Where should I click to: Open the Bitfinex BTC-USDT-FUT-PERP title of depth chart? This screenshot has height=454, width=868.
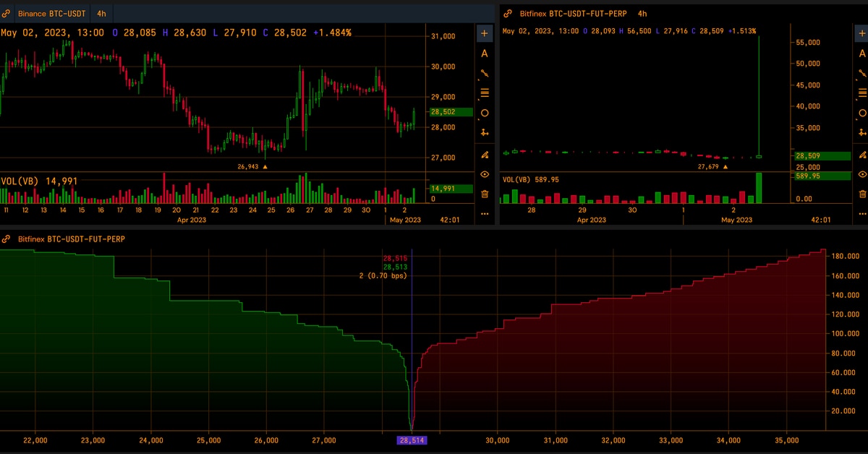(70, 238)
